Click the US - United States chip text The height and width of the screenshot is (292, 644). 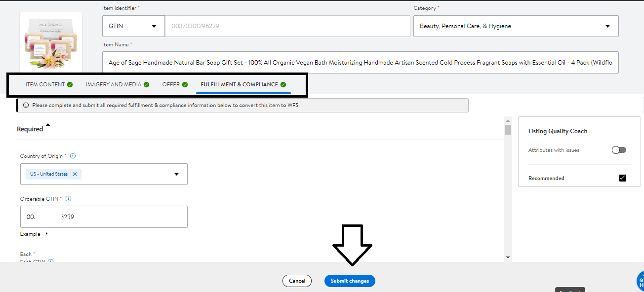coord(49,174)
